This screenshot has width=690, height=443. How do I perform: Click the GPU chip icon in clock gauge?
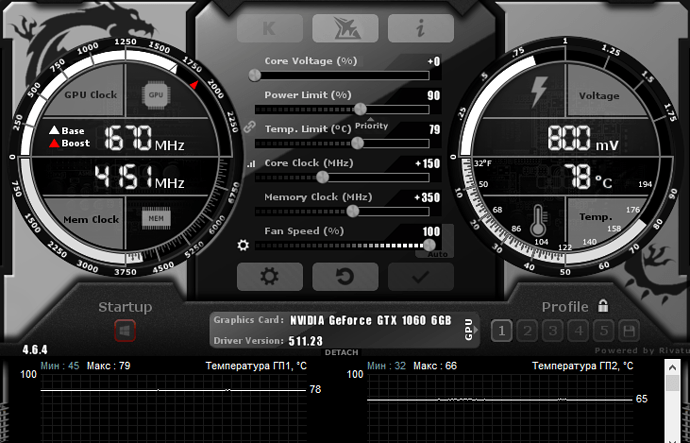156,95
